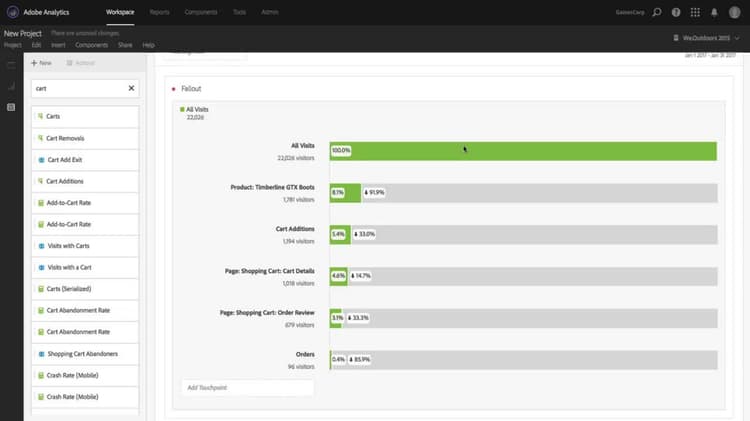Click the Visits with Carts segment icon
Viewport: 750px width, 421px height.
41,246
